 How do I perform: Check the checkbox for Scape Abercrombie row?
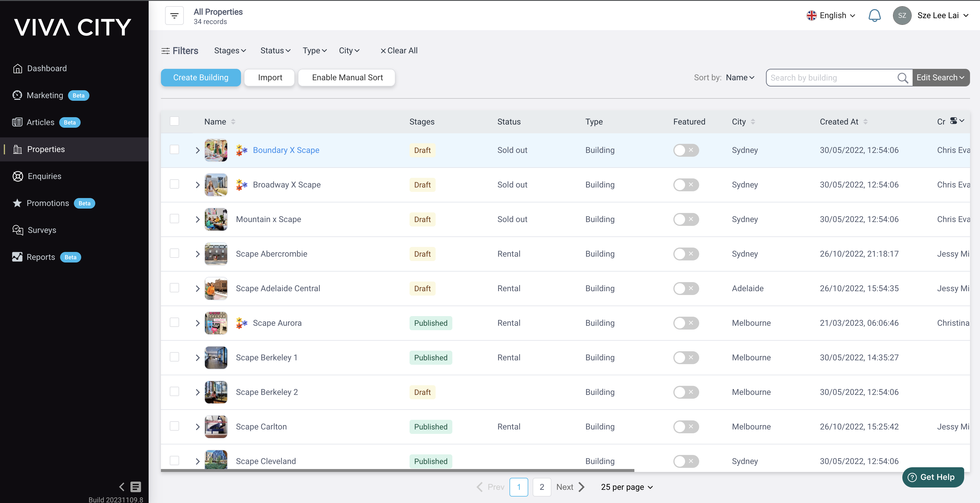[174, 253]
